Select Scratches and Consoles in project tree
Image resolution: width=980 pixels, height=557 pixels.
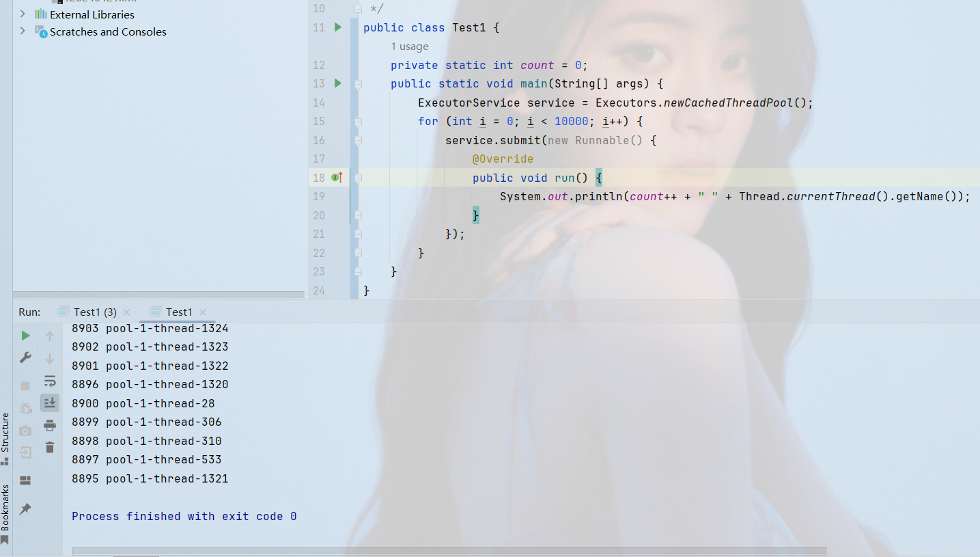pos(108,31)
